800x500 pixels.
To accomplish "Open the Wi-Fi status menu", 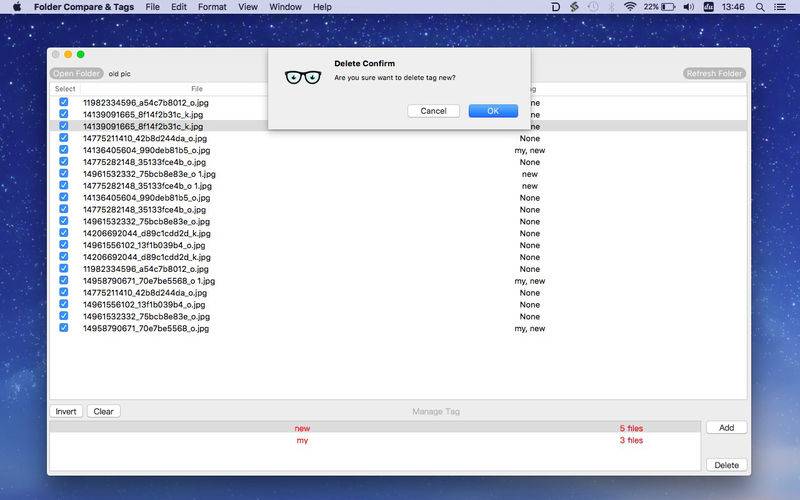I will coord(630,7).
